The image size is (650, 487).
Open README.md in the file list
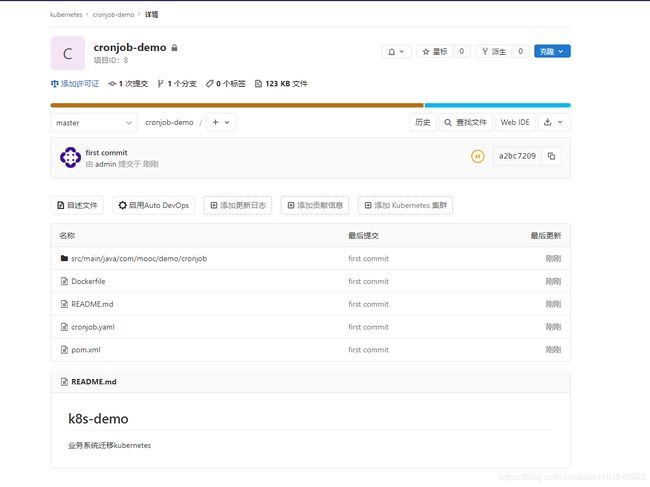(92, 304)
